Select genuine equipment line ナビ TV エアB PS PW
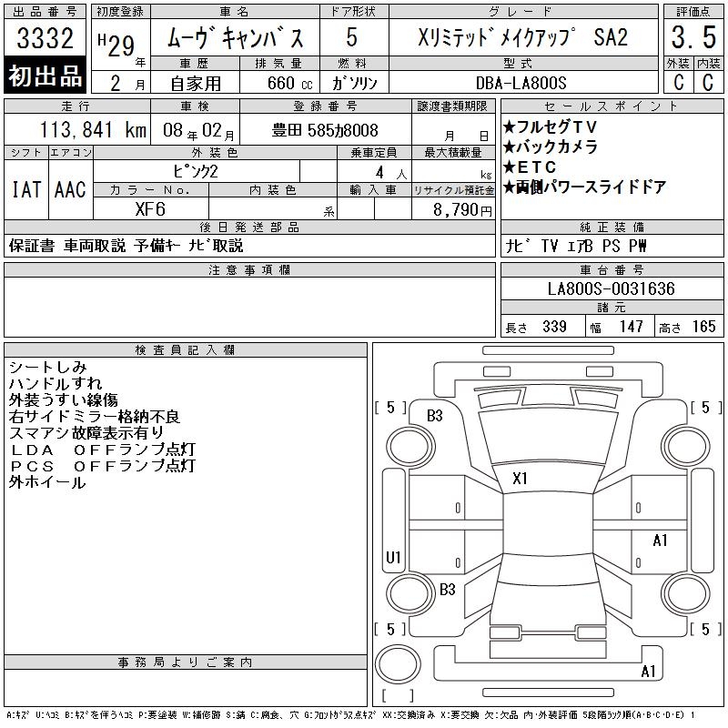Screen dimensions: 728x728 (x=576, y=246)
